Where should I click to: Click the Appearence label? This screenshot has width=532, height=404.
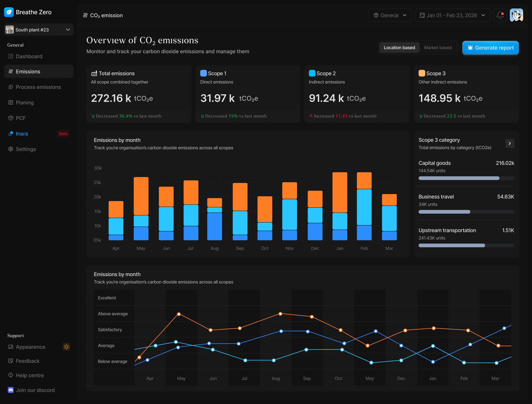click(x=30, y=347)
